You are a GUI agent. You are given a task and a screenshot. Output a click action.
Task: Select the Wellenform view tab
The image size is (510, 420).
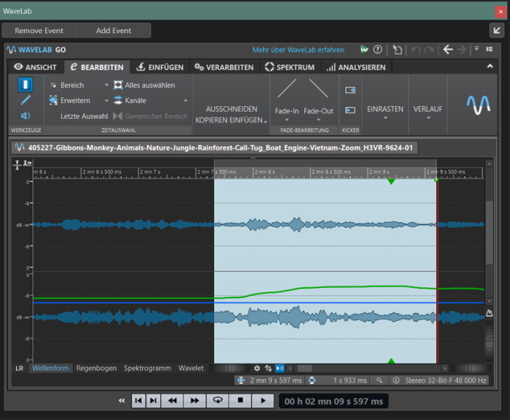pyautogui.click(x=51, y=368)
